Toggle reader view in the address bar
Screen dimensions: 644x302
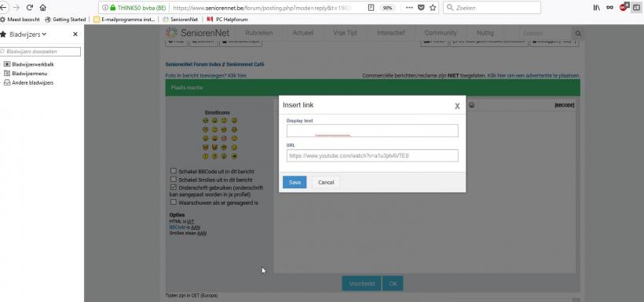pyautogui.click(x=371, y=7)
